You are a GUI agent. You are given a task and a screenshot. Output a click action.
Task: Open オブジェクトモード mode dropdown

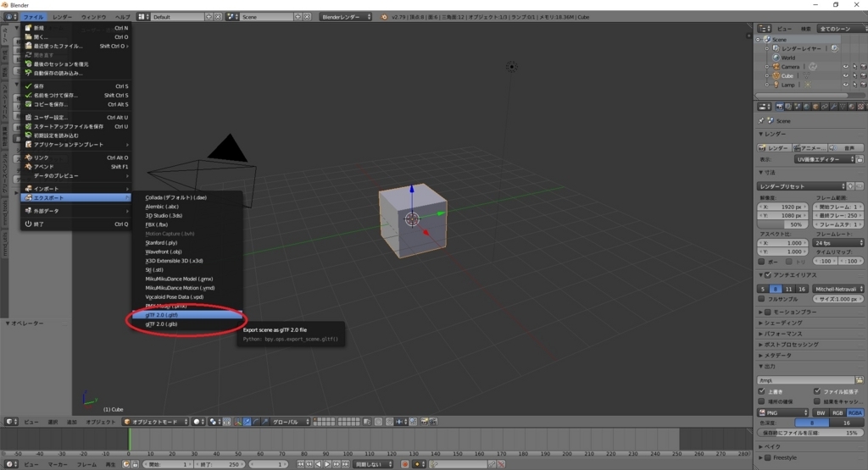[x=156, y=422]
